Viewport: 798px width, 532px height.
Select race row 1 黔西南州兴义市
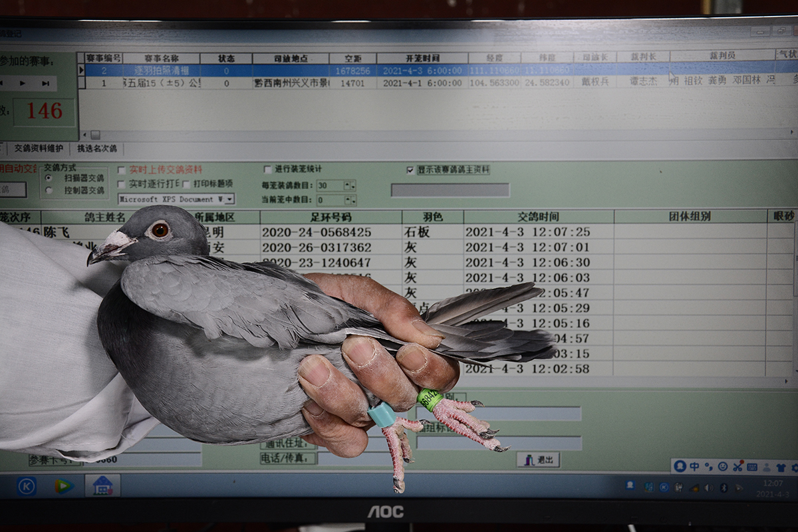pos(438,83)
